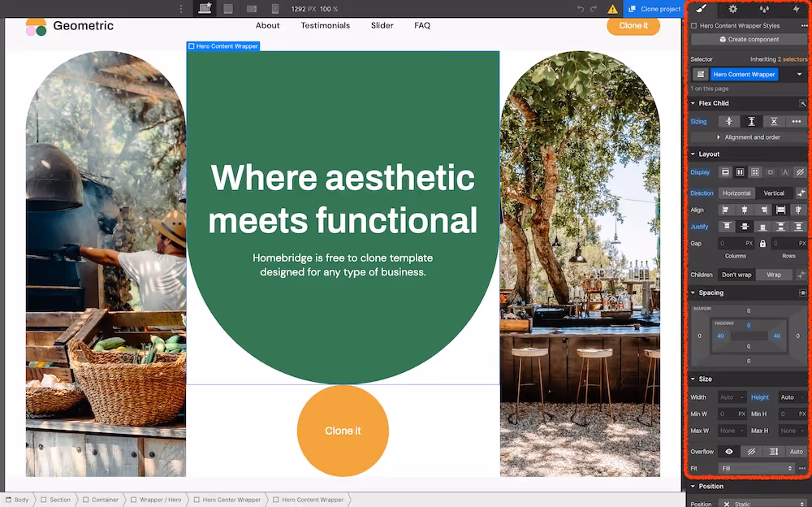Set display to grid
The width and height of the screenshot is (812, 507).
(x=755, y=172)
